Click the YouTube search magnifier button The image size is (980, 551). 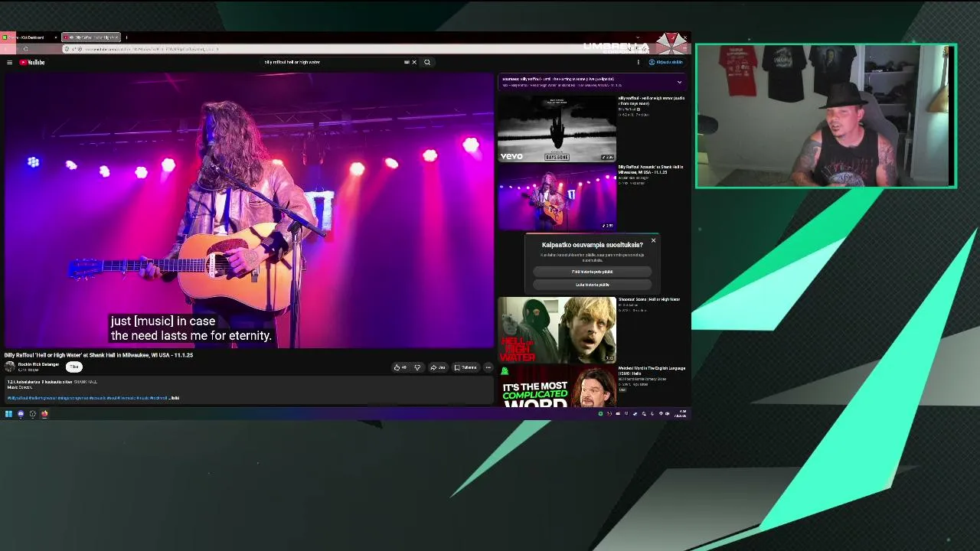point(427,62)
